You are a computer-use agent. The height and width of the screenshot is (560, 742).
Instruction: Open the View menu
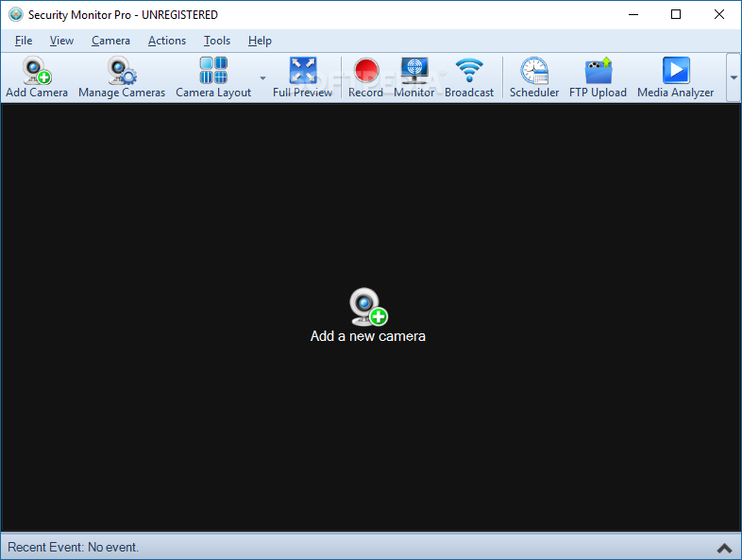61,41
